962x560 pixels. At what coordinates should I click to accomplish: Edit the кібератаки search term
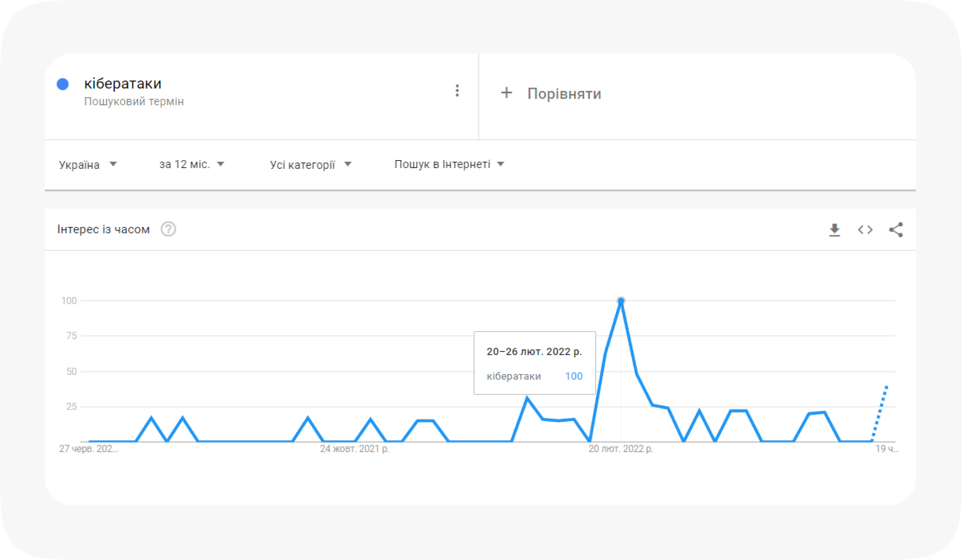pos(123,83)
